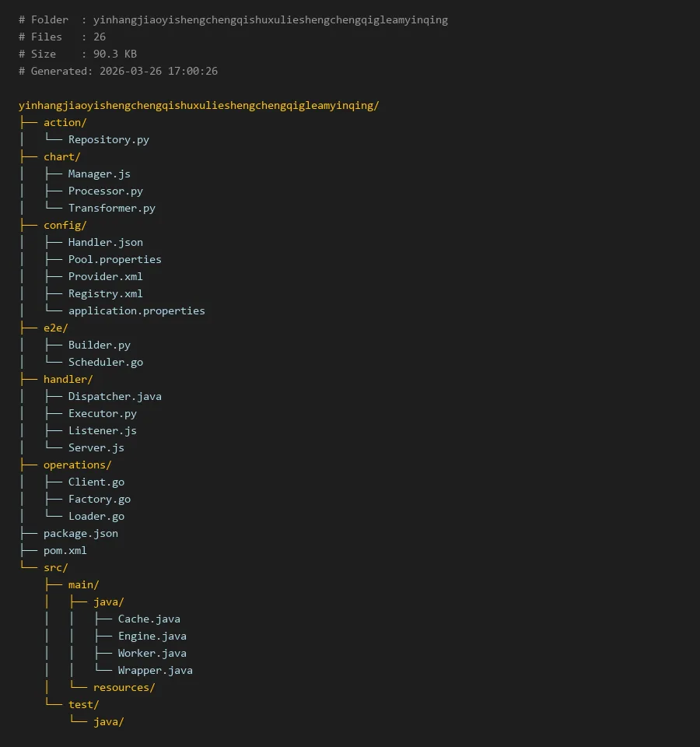Select Transformer.py in the chart folder
Viewport: 700px width, 747px height.
click(x=111, y=208)
